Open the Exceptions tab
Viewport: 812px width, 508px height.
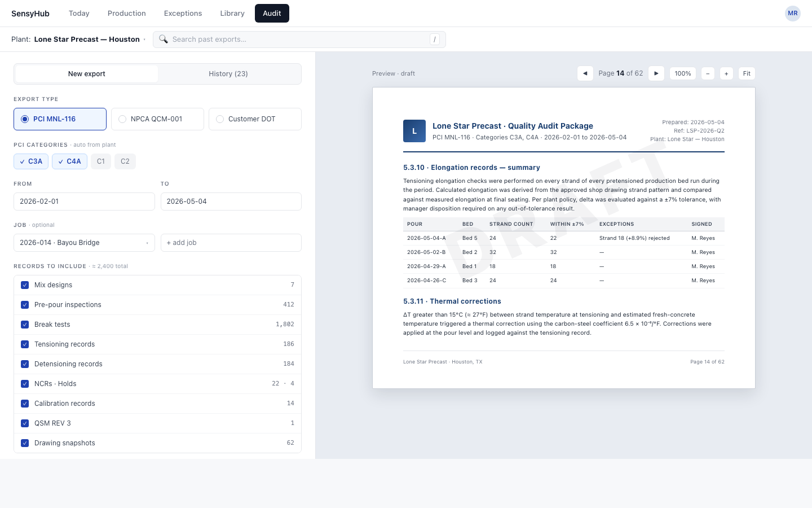click(x=183, y=14)
